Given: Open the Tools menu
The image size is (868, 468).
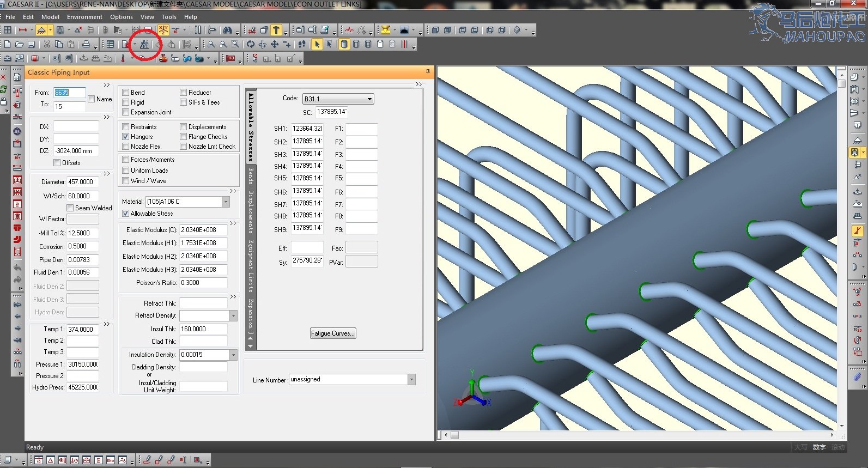Looking at the screenshot, I should pos(169,17).
